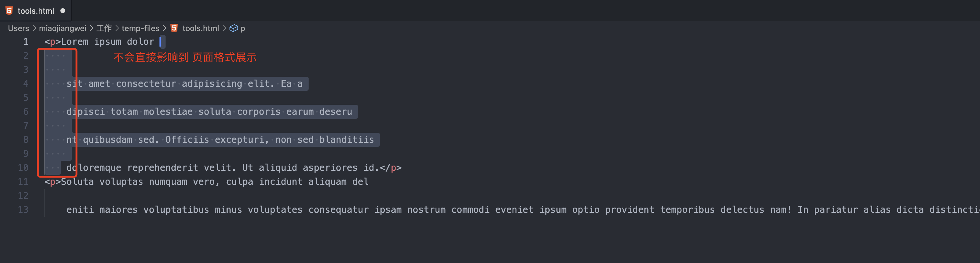Viewport: 980px width, 263px height.
Task: Click line number 13 in gutter
Action: pyautogui.click(x=23, y=209)
